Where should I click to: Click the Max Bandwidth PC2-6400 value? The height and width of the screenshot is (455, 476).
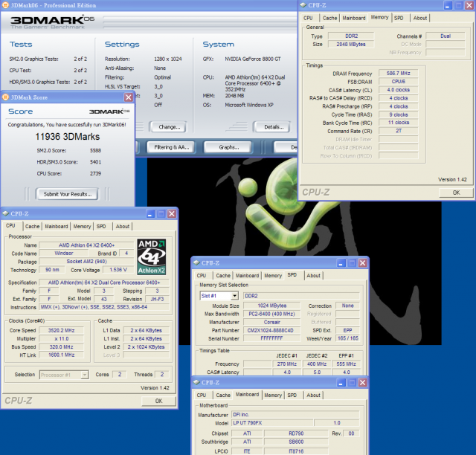[x=271, y=314]
